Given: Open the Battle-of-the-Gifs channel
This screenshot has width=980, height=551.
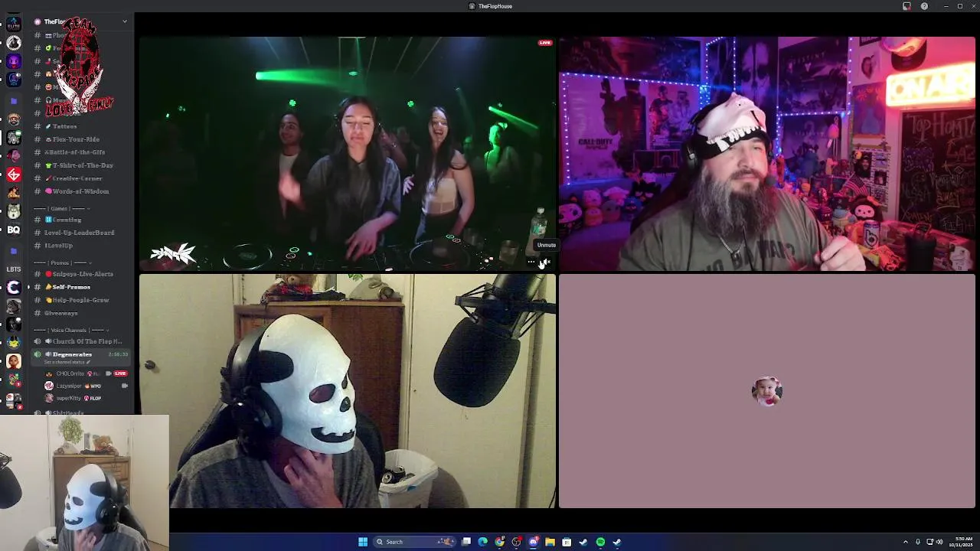Looking at the screenshot, I should tap(74, 152).
